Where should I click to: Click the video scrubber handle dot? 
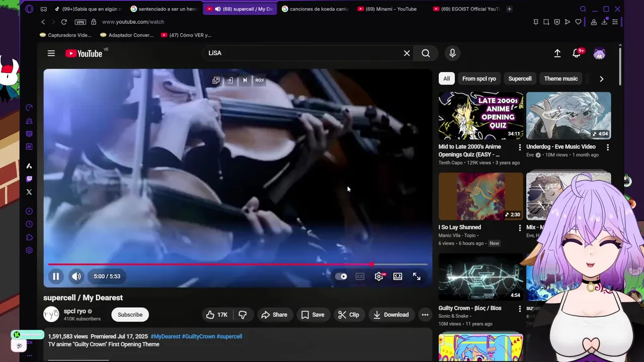pyautogui.click(x=371, y=264)
